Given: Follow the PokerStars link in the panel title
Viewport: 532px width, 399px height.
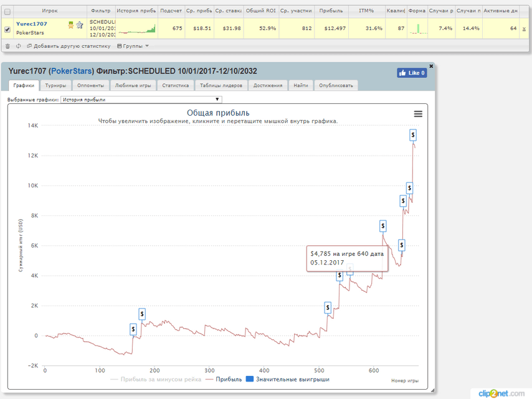Looking at the screenshot, I should (x=72, y=71).
